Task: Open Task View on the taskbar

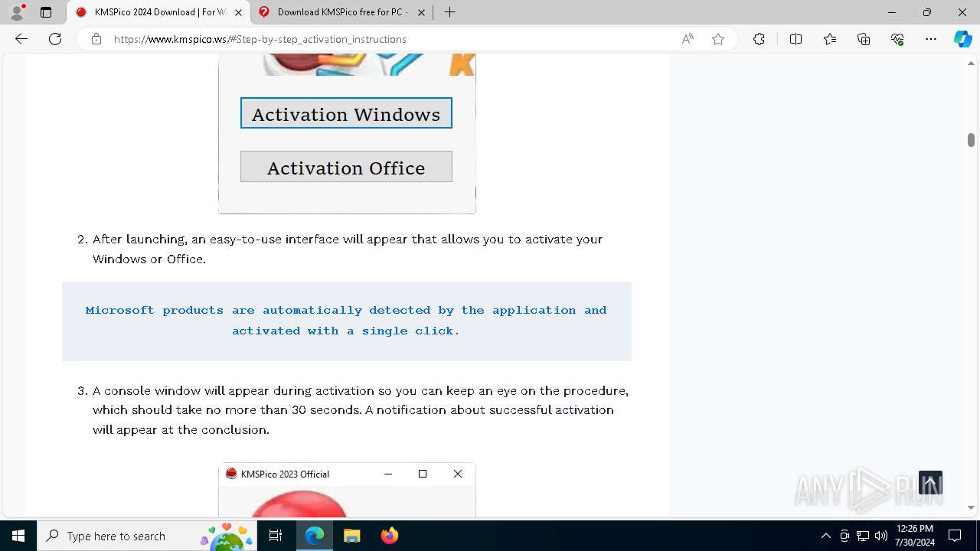Action: [276, 536]
